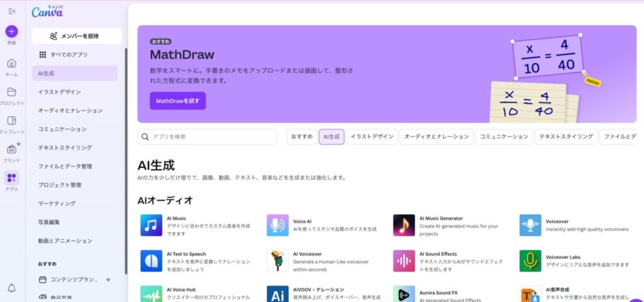
Task: Switch to the コミュニケーション filter tab
Action: [x=504, y=137]
